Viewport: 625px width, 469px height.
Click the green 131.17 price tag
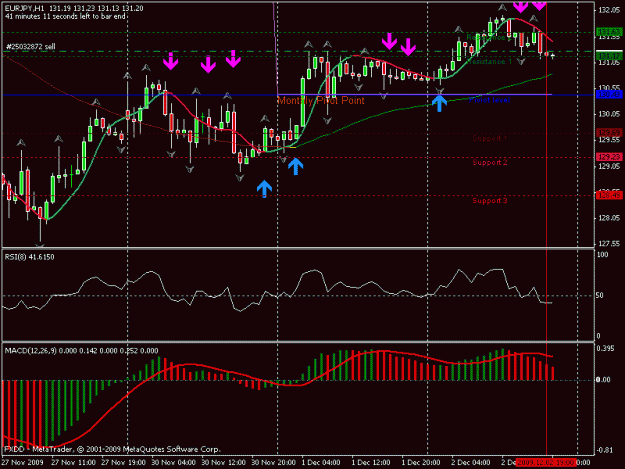click(609, 56)
